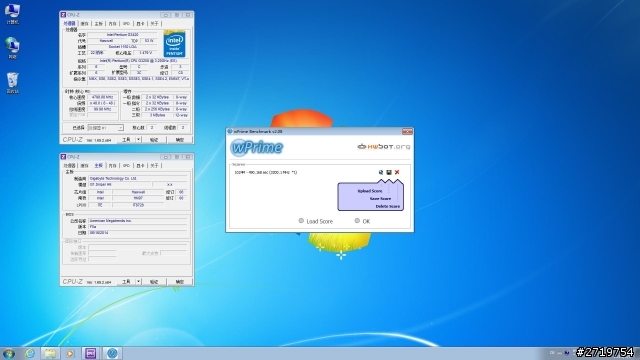Open the 缓存 tab in the lower CPU-Z window
640x360 pixels.
click(84, 166)
